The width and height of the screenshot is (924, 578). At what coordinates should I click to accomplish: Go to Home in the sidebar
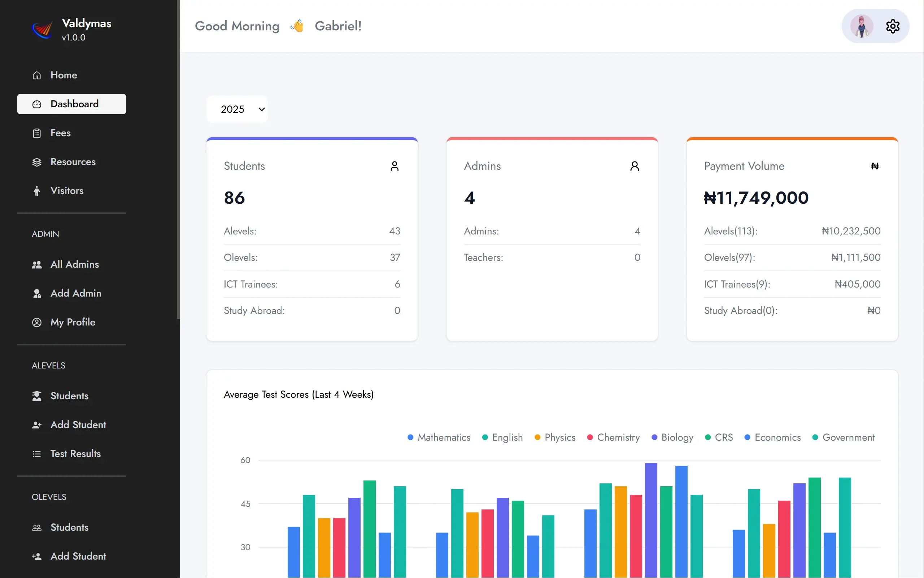71,75
